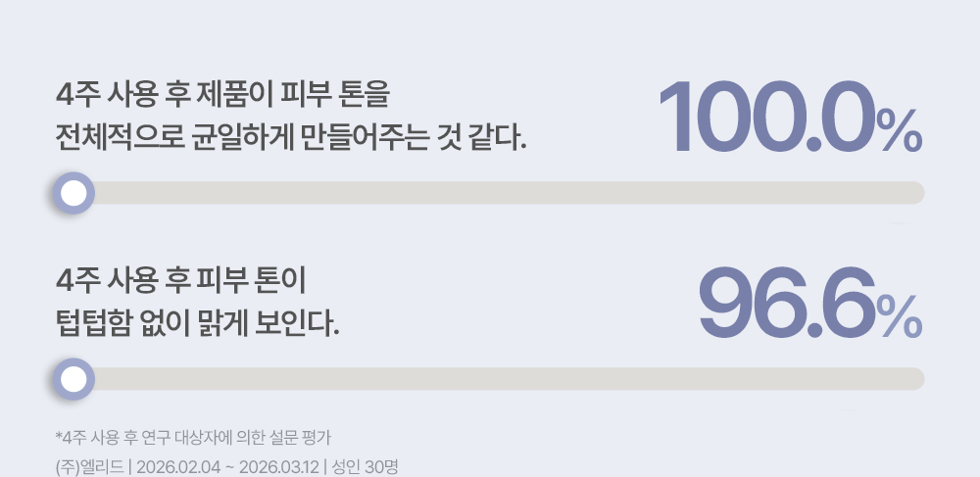980x477 pixels.
Task: Click the right end of the top slider track
Action: (x=915, y=193)
